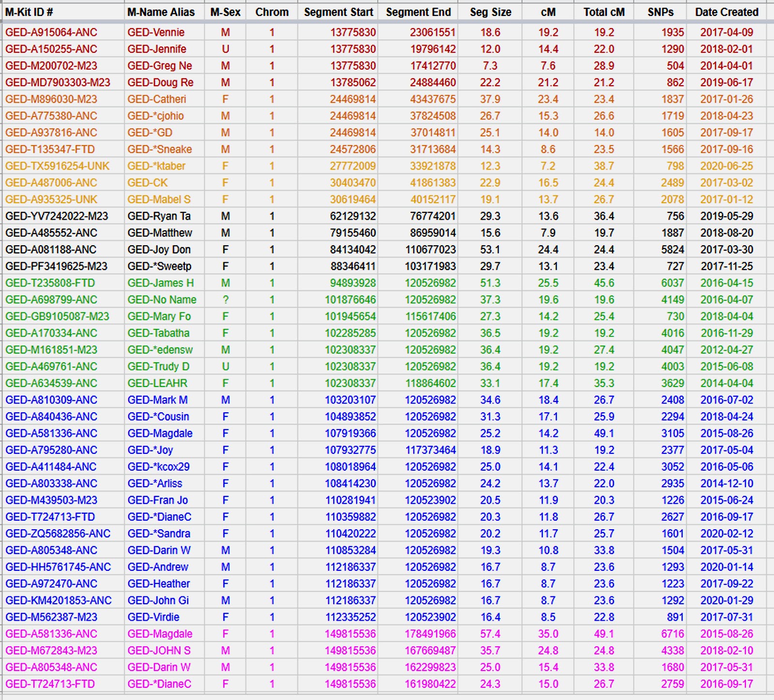Select the question mark sex cell
Screen dimensions: 774x700
[225, 300]
